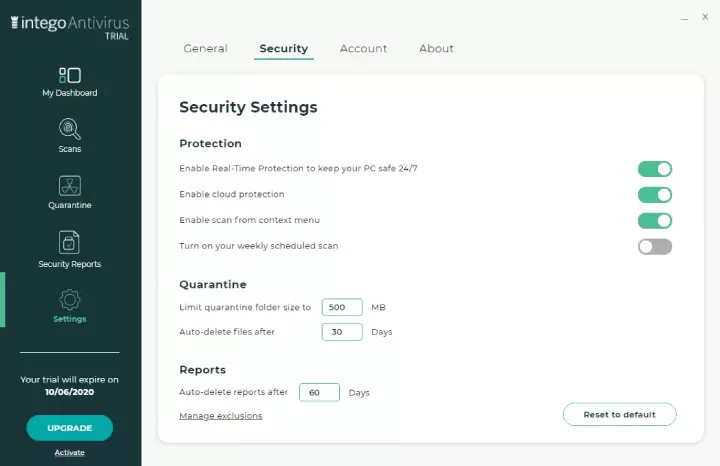720x466 pixels.
Task: Click the 'Auto-delete files after' label
Action: pyautogui.click(x=227, y=332)
